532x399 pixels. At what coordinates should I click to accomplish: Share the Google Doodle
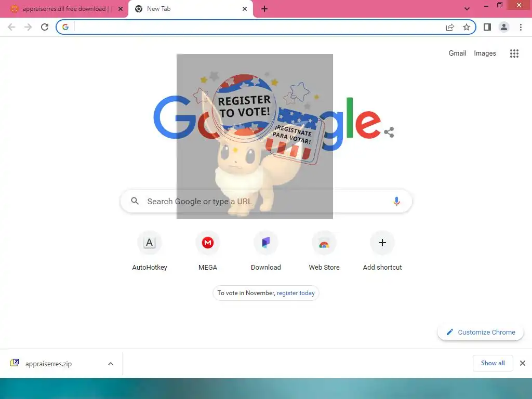coord(389,132)
